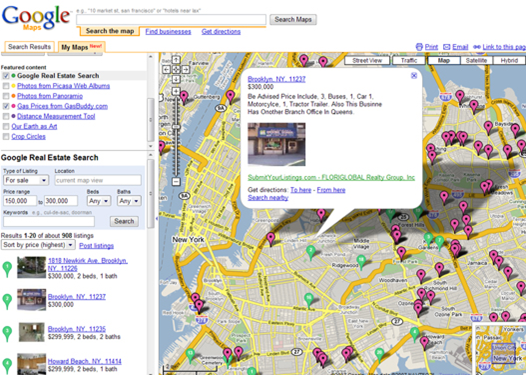The height and width of the screenshot is (375, 526).
Task: Click the zoom out minus button
Action: point(176,182)
